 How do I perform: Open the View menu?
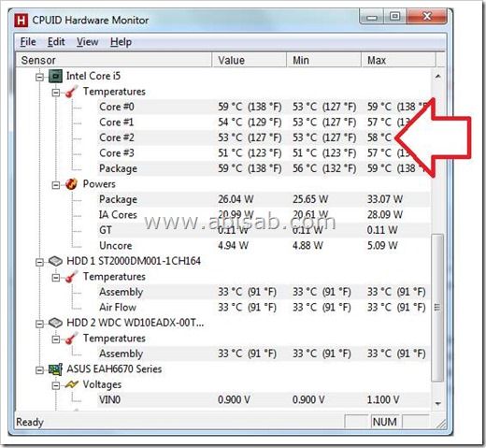click(88, 42)
